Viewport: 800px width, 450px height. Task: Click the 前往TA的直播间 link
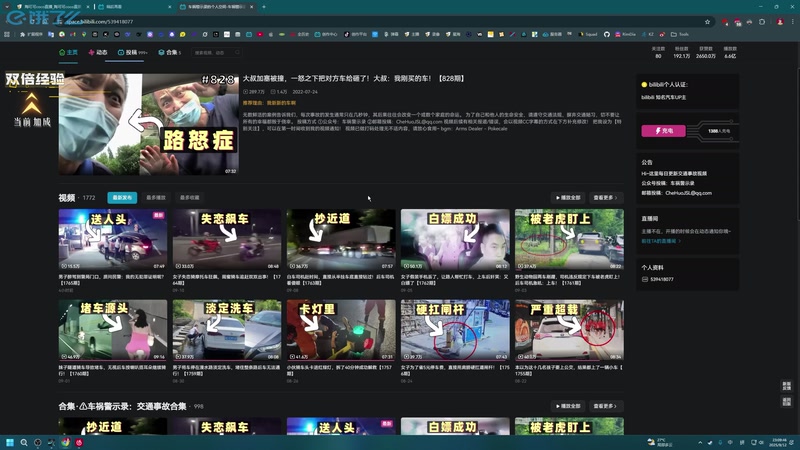661,241
